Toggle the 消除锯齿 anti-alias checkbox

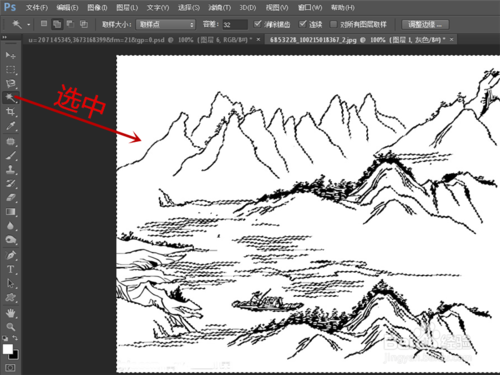pos(257,24)
